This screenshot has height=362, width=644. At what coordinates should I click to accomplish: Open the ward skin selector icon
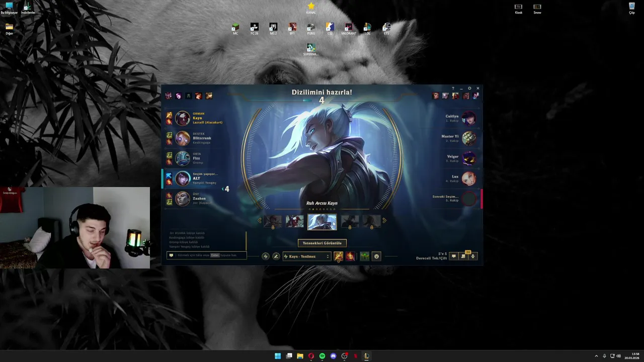pyautogui.click(x=365, y=256)
